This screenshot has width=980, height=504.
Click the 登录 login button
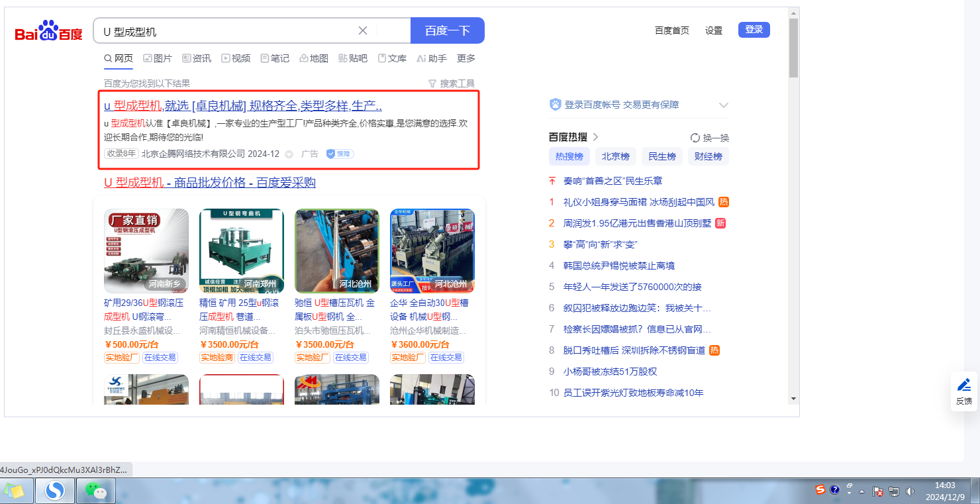coord(754,30)
